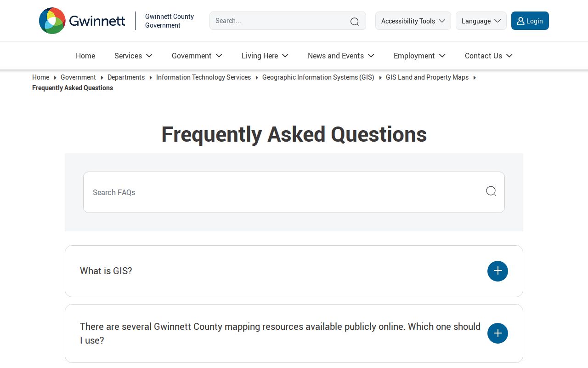Click the user icon in Login button
588x368 pixels.
tap(520, 21)
